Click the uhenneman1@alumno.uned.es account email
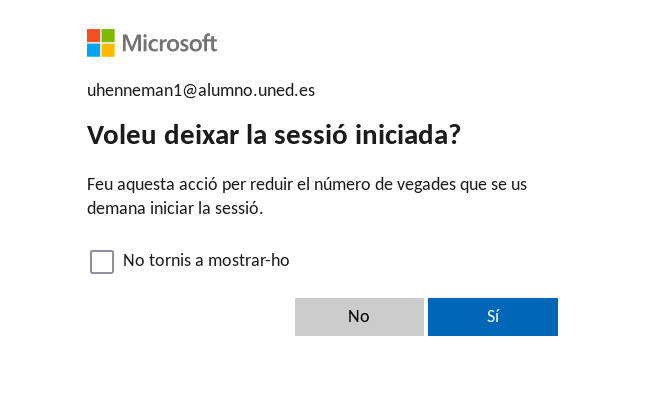The width and height of the screenshot is (645, 412). pyautogui.click(x=201, y=90)
